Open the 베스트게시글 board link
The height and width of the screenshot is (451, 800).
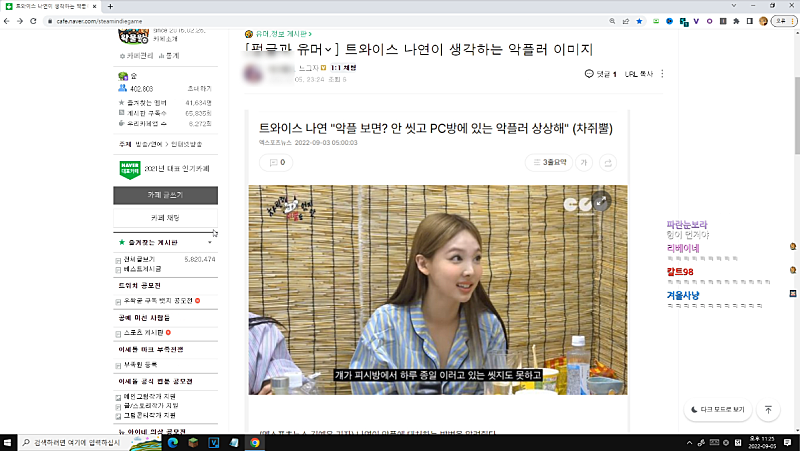click(x=142, y=268)
